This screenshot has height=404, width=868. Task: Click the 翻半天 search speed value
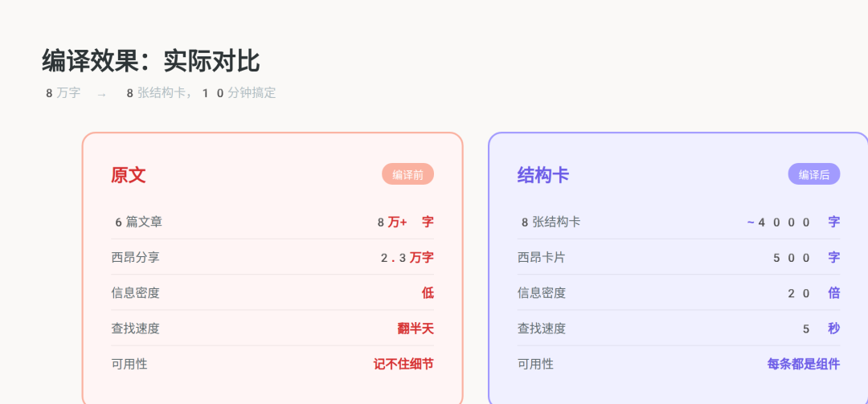(416, 329)
